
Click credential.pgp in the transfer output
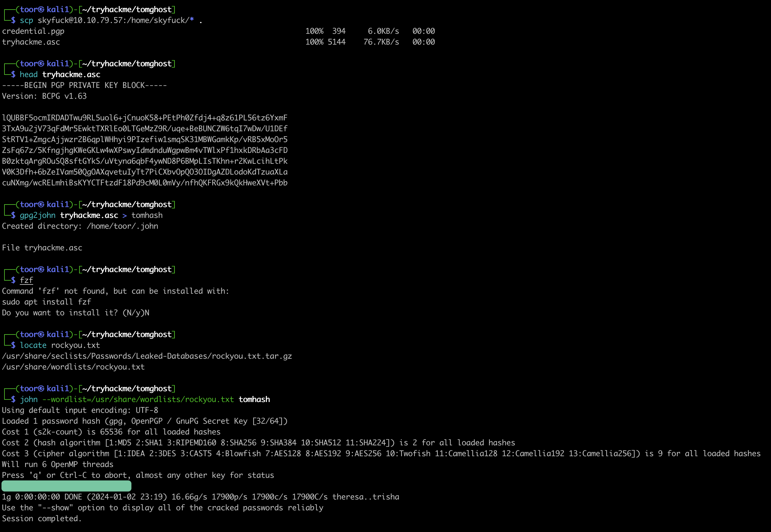click(33, 31)
